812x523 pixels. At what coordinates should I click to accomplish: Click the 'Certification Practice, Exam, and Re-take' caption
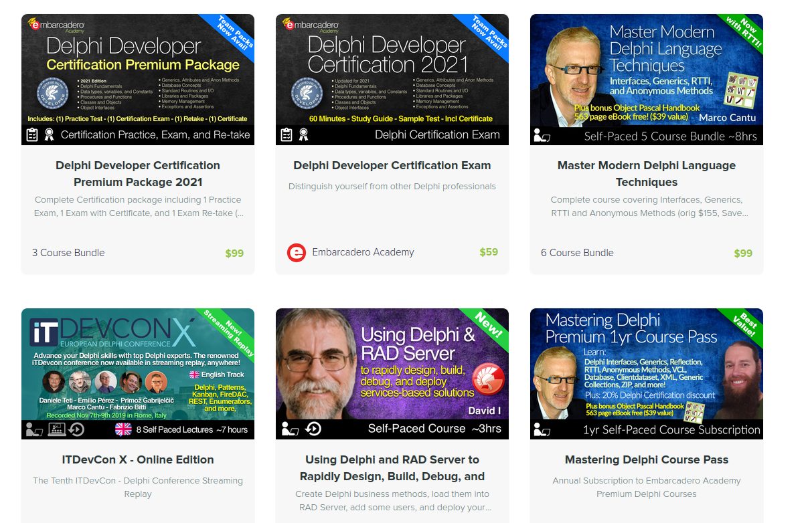pos(155,135)
